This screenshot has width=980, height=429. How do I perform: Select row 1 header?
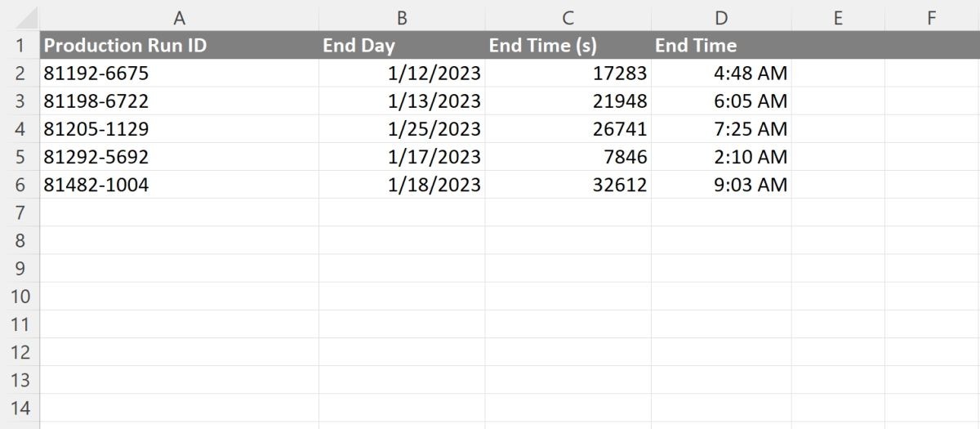[20, 45]
